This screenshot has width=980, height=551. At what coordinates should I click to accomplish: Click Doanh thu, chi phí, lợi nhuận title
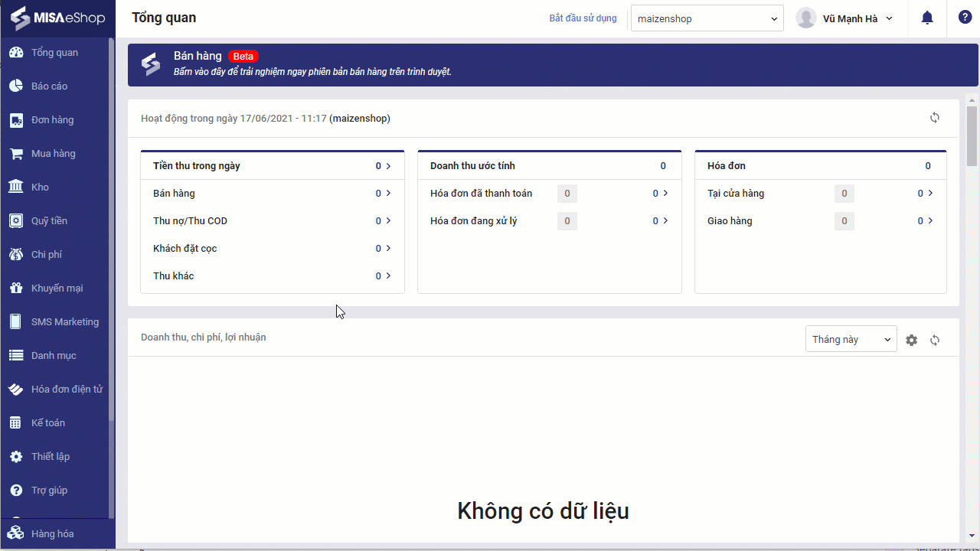click(204, 337)
